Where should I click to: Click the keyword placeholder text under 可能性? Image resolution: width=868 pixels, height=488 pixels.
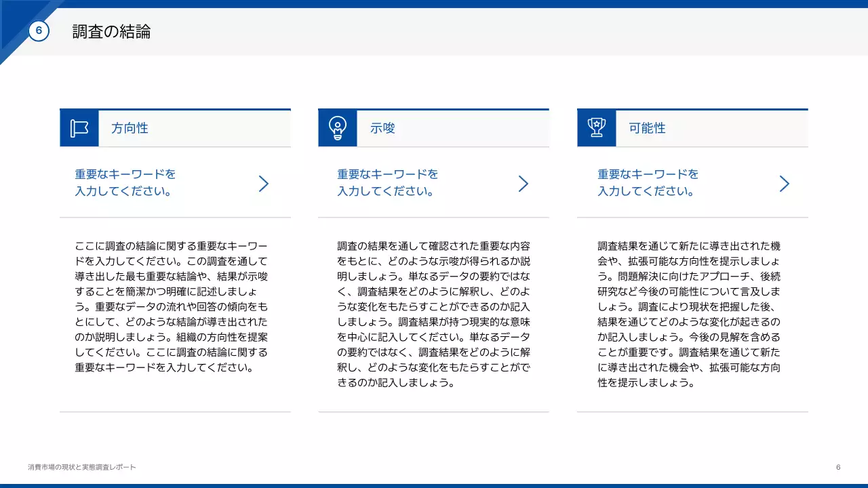click(x=648, y=182)
